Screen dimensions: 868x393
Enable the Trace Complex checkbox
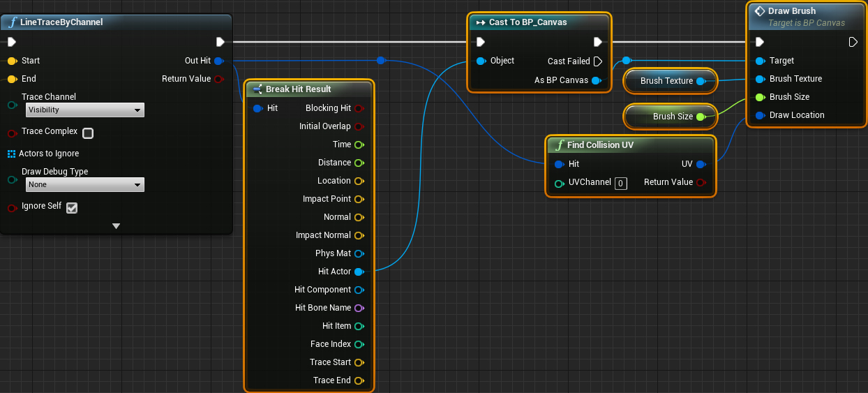tap(88, 133)
